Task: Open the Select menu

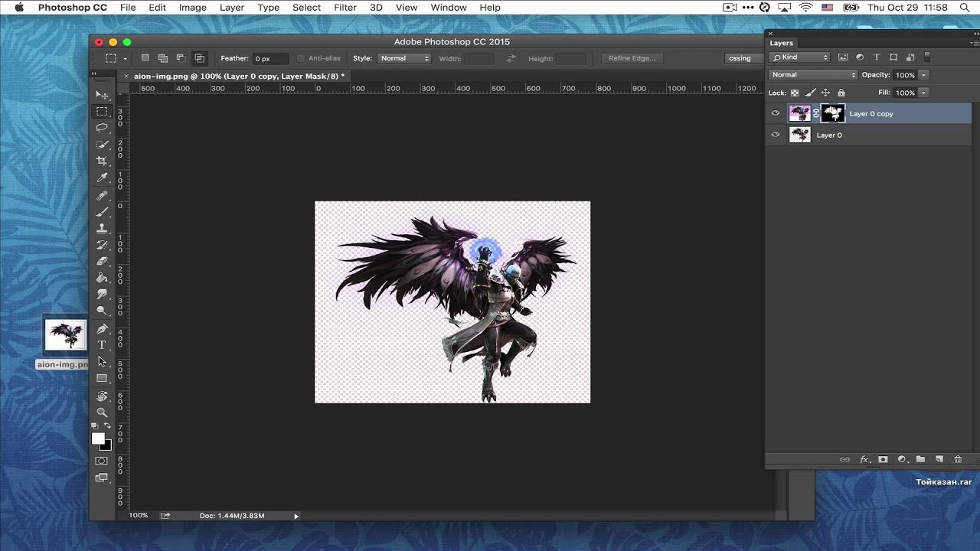Action: click(x=306, y=8)
